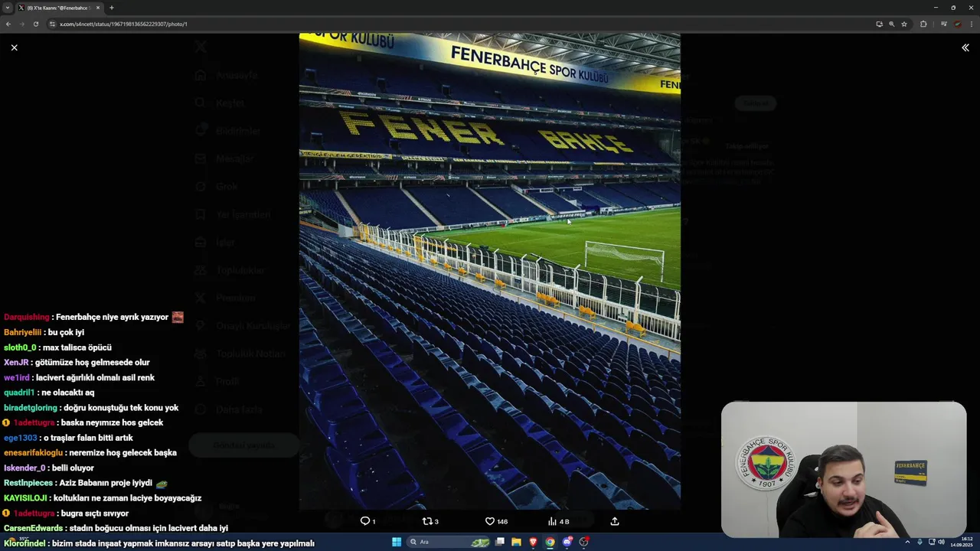Click the zoom magnifier icon in address bar
Screen dimensions: 980x551
(x=891, y=24)
